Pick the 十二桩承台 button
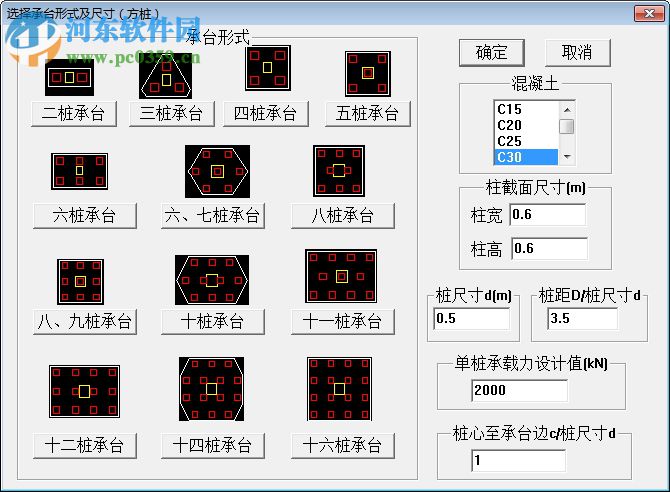Viewport: 670px width, 492px height. click(x=85, y=445)
